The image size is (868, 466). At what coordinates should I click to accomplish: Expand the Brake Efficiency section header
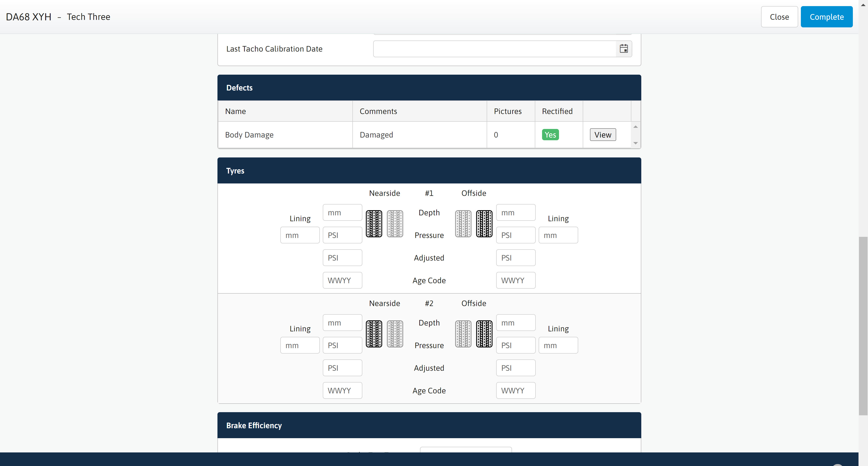coord(429,425)
